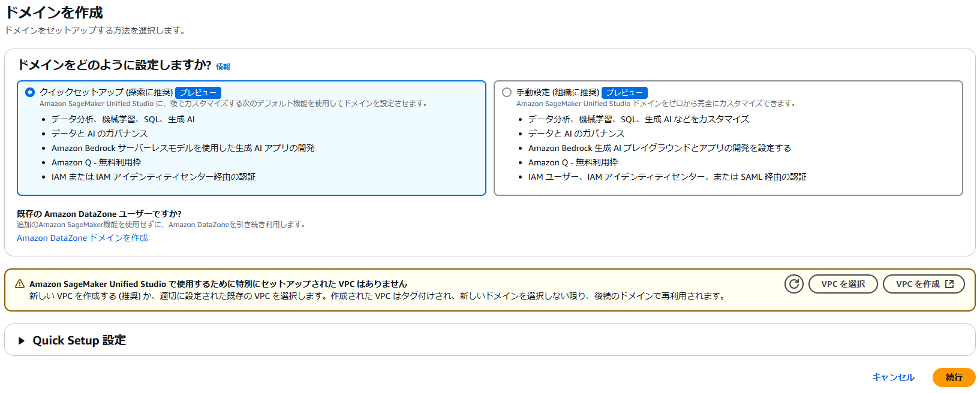Click the ドメインを作成 page heading
This screenshot has height=393, width=980.
coord(54,13)
